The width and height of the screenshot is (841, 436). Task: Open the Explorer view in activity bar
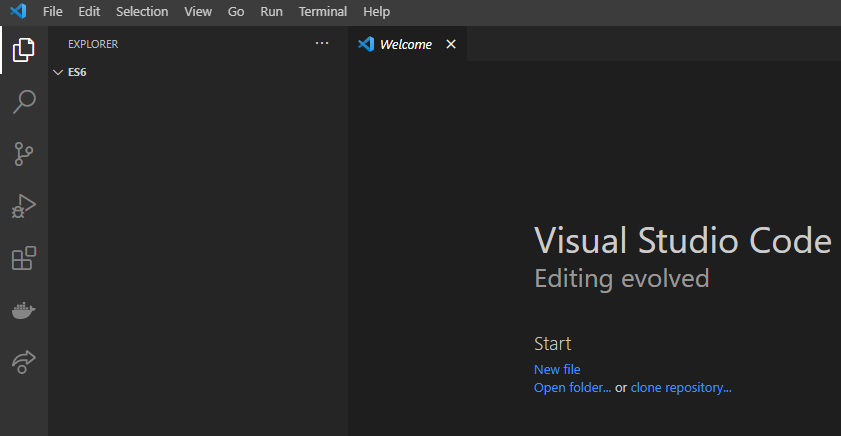tap(24, 50)
